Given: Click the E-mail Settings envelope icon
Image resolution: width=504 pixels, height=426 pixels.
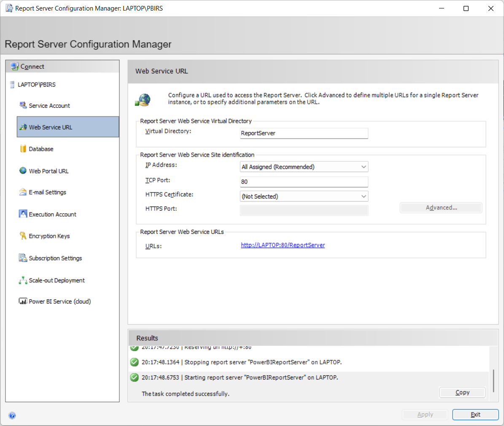Looking at the screenshot, I should point(23,192).
